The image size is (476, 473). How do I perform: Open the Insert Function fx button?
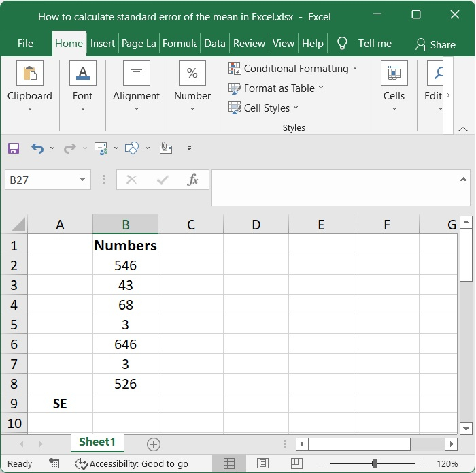pos(192,180)
